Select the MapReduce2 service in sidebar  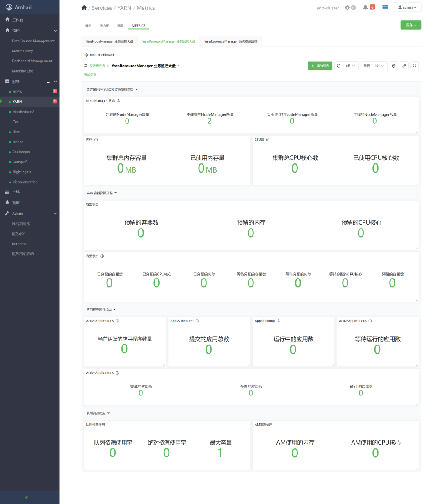23,112
